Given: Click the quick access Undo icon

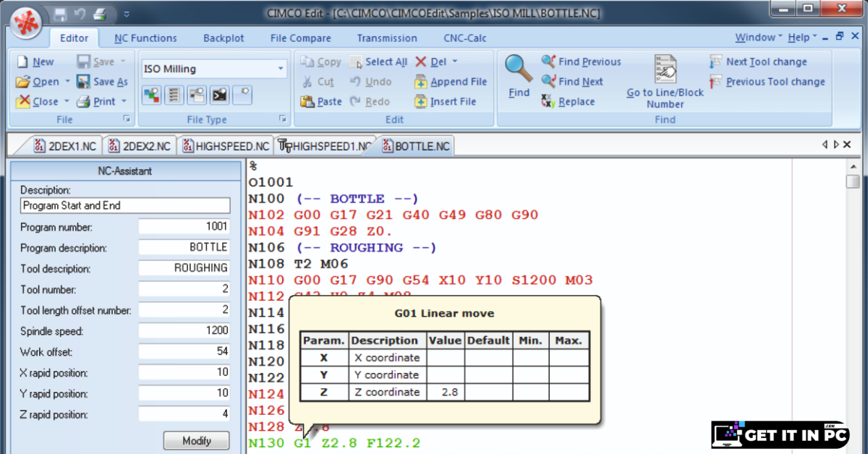Looking at the screenshot, I should [80, 14].
